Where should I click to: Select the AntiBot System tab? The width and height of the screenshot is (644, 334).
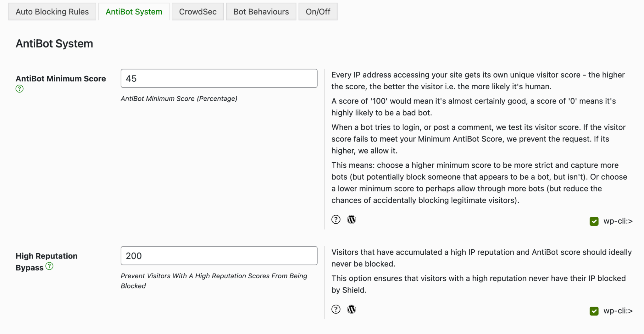(134, 12)
